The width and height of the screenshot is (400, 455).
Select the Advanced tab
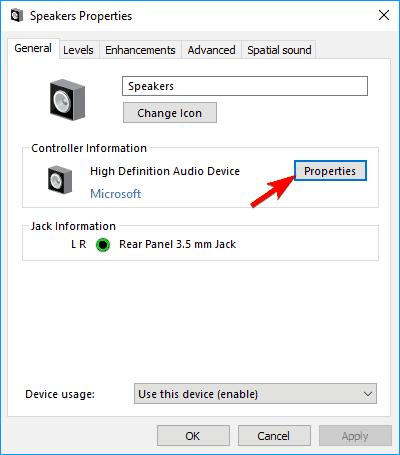coord(211,50)
